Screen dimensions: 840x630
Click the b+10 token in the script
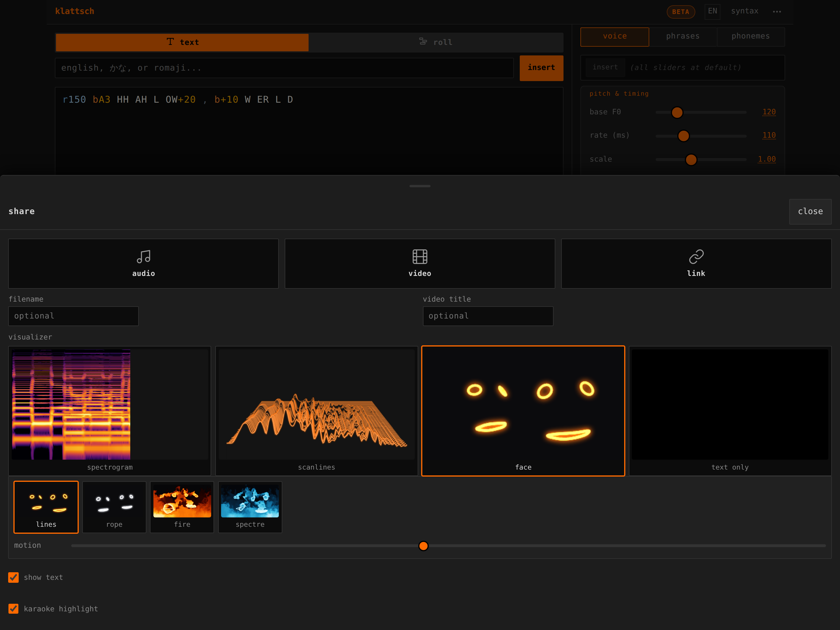226,99
